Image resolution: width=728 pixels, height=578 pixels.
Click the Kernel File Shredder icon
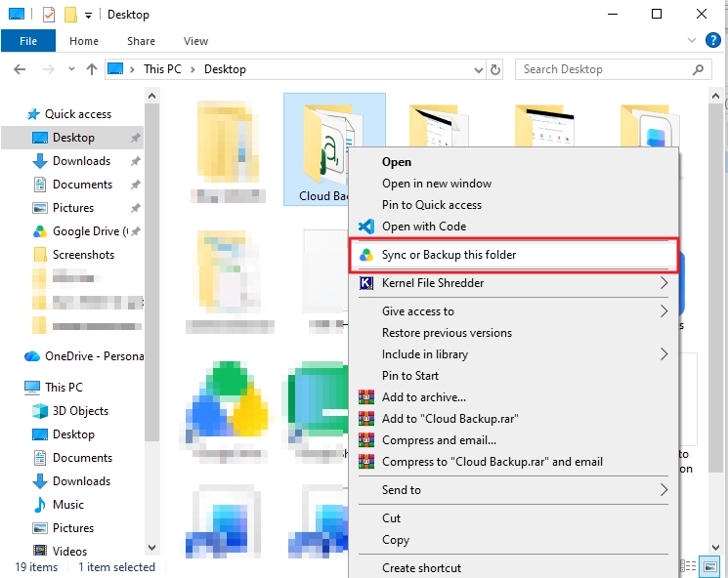pos(366,283)
